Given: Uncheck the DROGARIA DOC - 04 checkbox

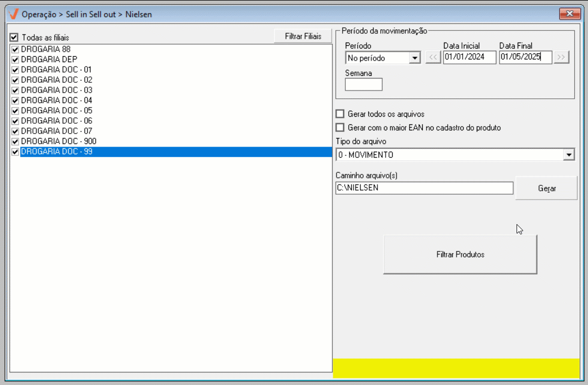Looking at the screenshot, I should pos(15,100).
